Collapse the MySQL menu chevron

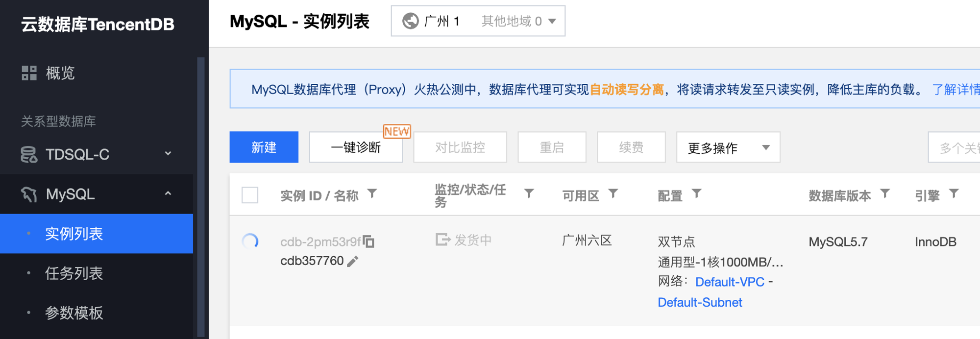(x=168, y=194)
